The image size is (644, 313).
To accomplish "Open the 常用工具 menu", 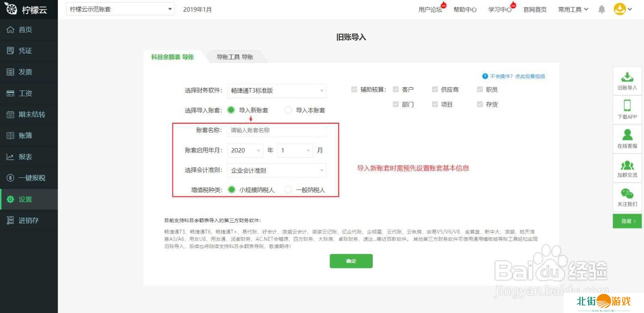I will pyautogui.click(x=573, y=9).
